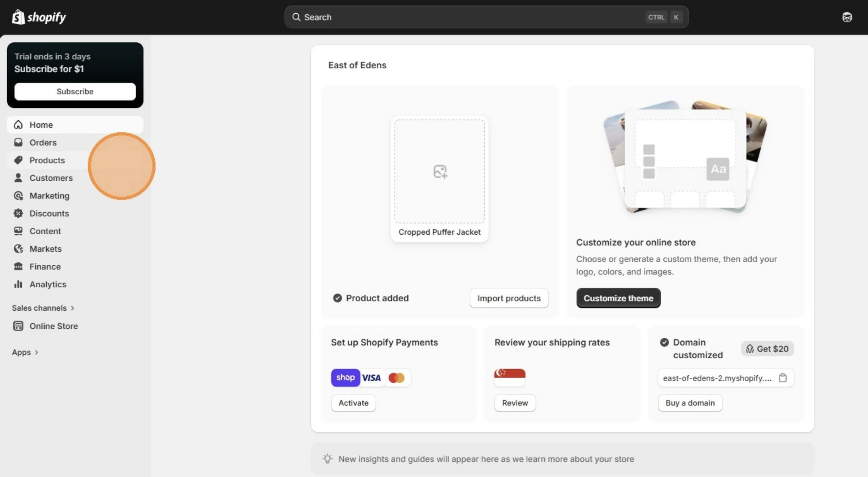Screen dimensions: 868x477
Task: Click the Singapore flag icon
Action: [x=510, y=378]
